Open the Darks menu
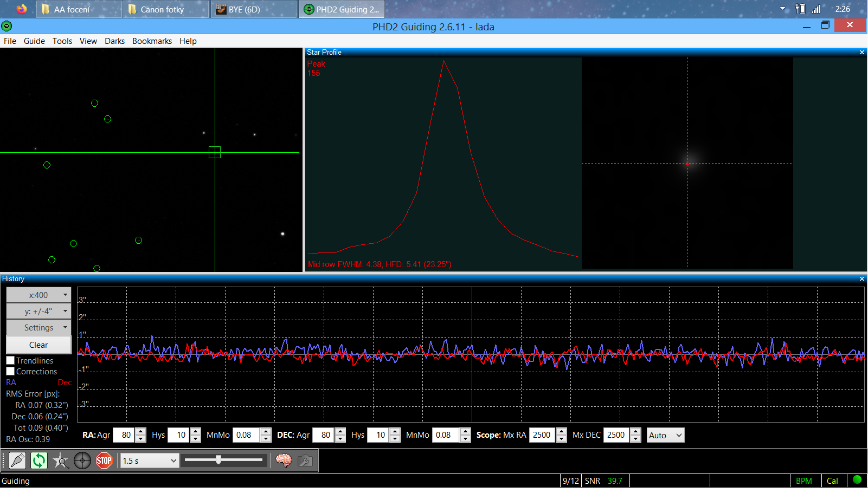The height and width of the screenshot is (493, 868). point(114,41)
